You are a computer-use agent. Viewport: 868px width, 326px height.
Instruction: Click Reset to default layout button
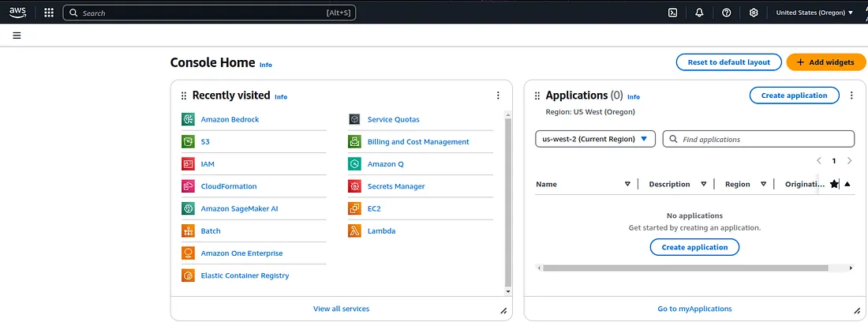[x=728, y=62]
